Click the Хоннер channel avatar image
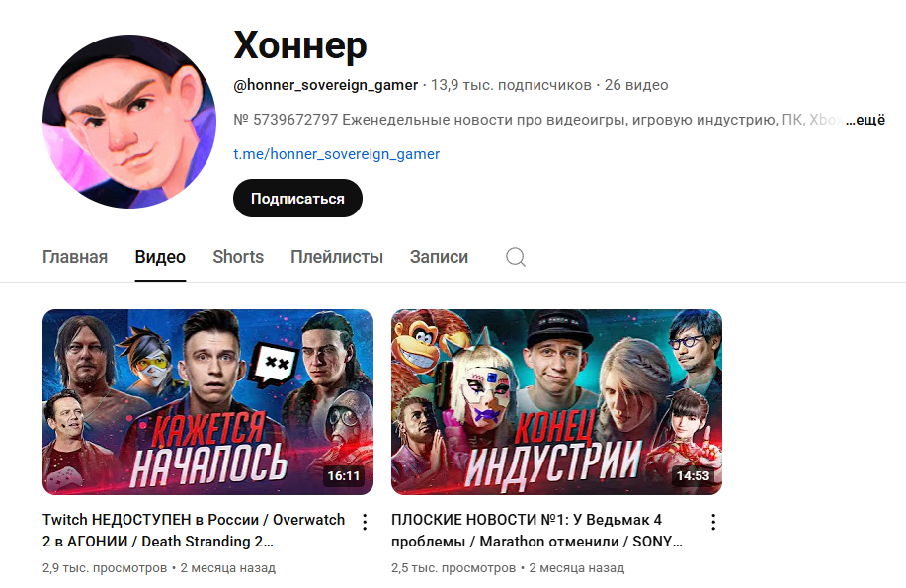This screenshot has width=906, height=588. pos(129,122)
